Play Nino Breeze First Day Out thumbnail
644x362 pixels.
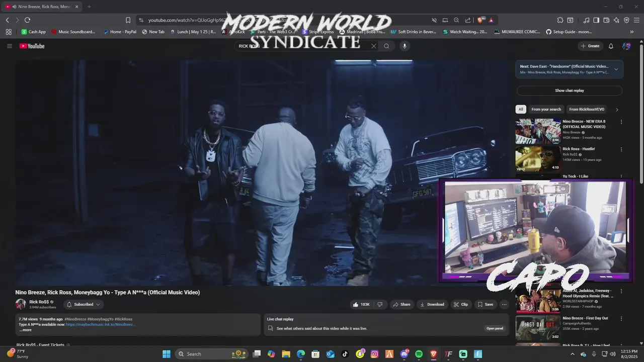(538, 328)
